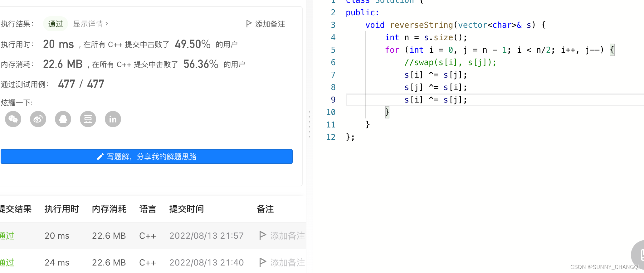Click pencil icon in the blue 写题解 button
The width and height of the screenshot is (644, 273).
[100, 156]
